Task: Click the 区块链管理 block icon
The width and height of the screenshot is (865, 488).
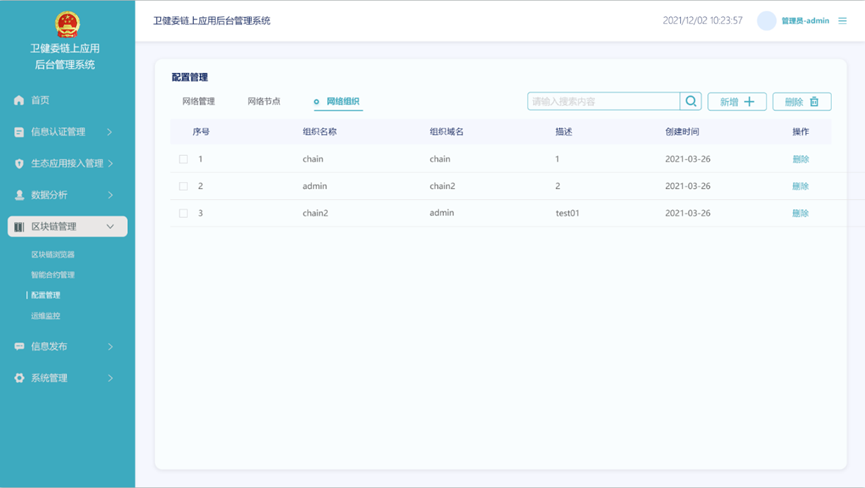Action: click(19, 227)
